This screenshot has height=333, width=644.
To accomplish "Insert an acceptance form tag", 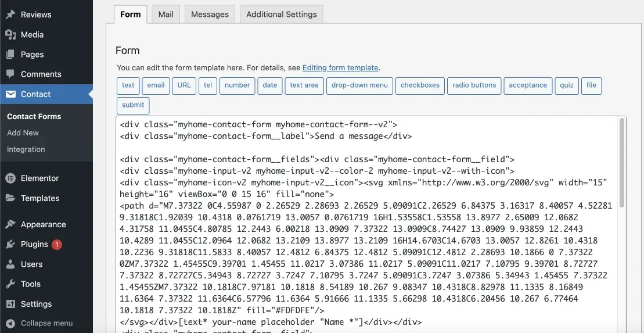I will (528, 85).
